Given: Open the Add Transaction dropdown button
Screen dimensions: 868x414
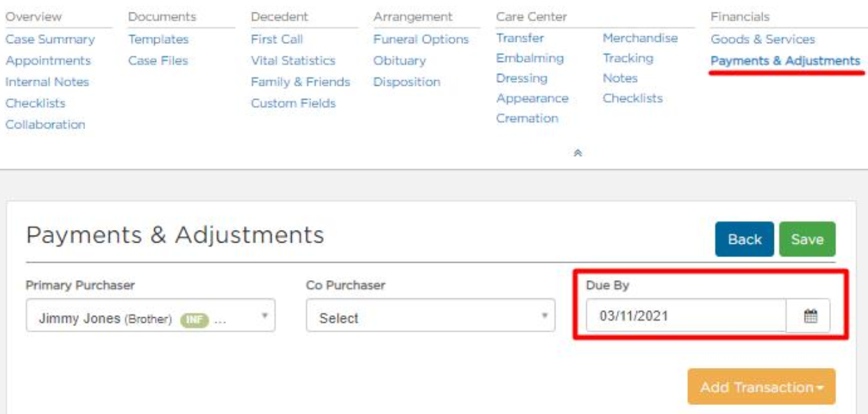Looking at the screenshot, I should pyautogui.click(x=761, y=387).
